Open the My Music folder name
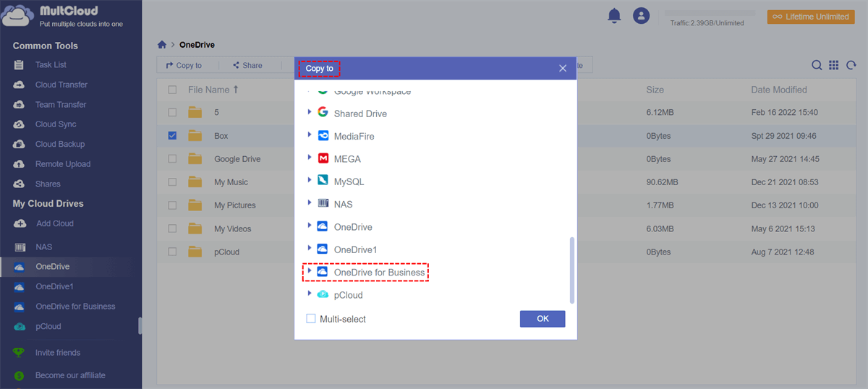 click(231, 182)
